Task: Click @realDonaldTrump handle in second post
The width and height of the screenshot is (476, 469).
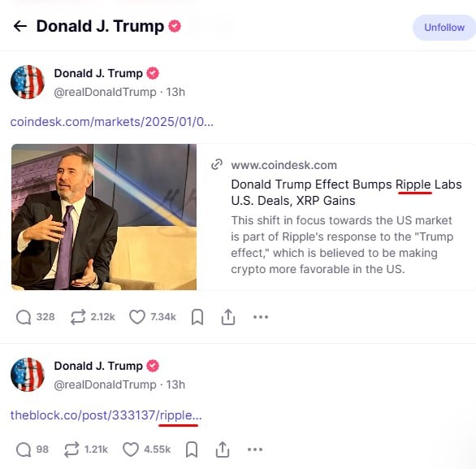Action: (105, 384)
